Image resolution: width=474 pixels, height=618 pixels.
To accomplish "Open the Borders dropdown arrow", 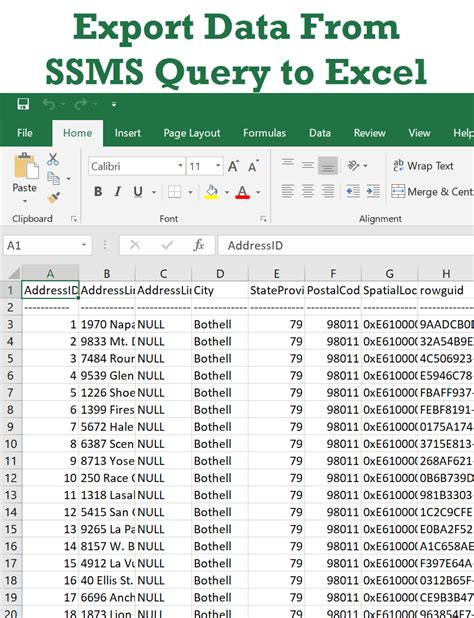I will [190, 192].
